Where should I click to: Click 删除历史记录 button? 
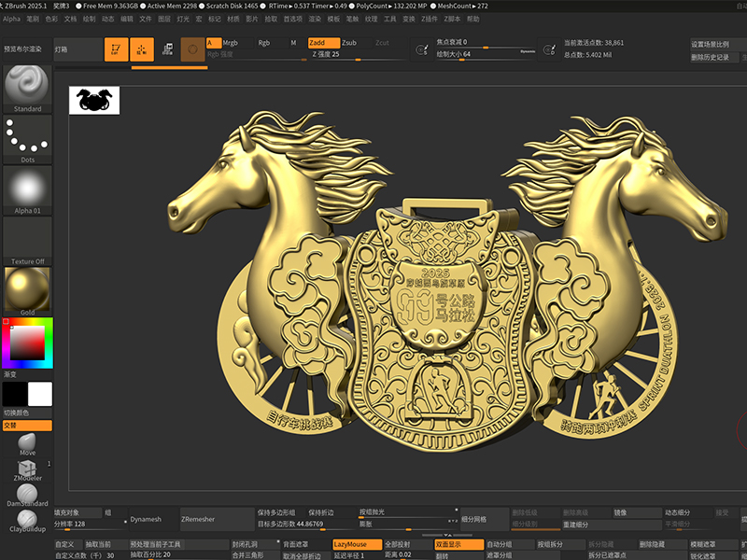[713, 57]
